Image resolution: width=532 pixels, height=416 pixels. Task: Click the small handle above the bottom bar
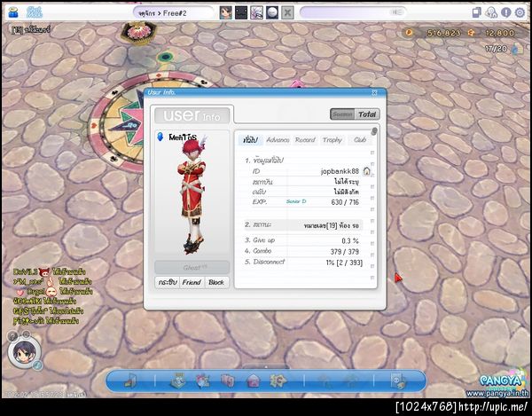266,367
